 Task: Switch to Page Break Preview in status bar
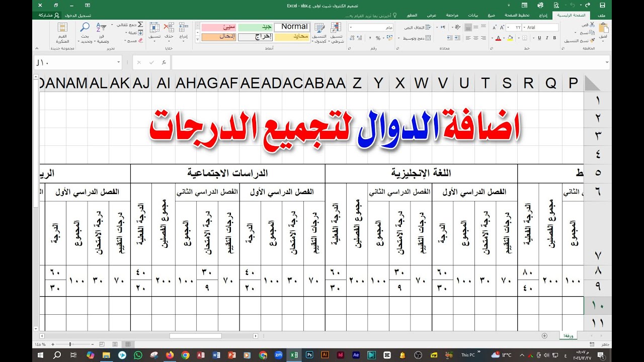(102, 344)
